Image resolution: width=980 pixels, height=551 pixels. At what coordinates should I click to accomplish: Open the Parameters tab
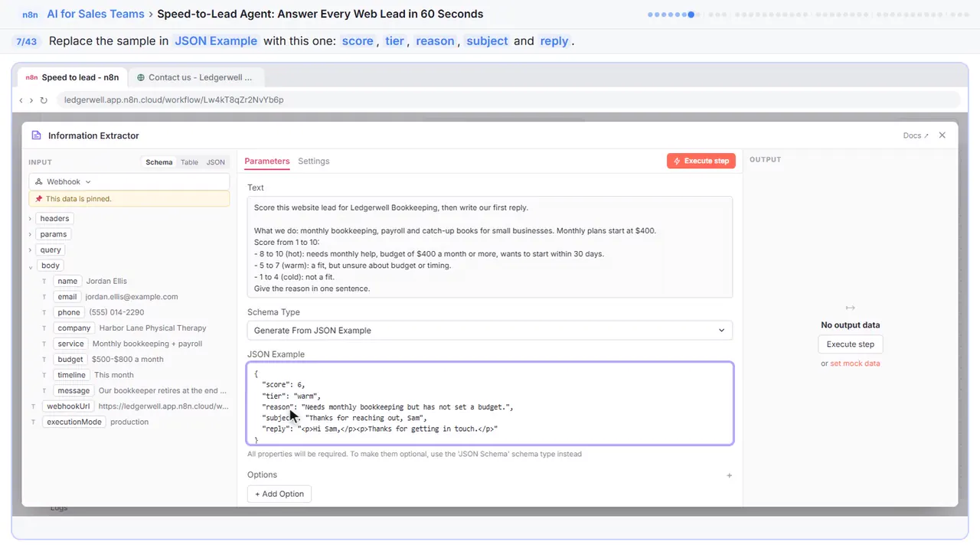pyautogui.click(x=267, y=161)
